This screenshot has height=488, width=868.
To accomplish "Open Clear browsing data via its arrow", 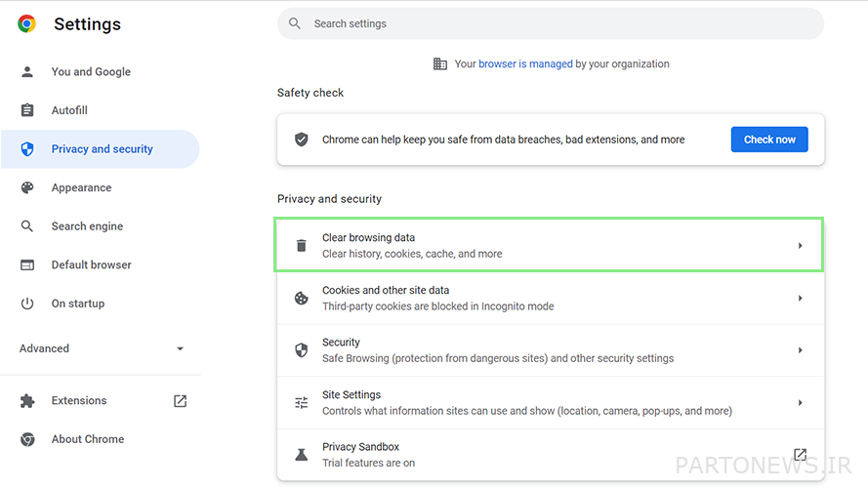I will tap(800, 245).
